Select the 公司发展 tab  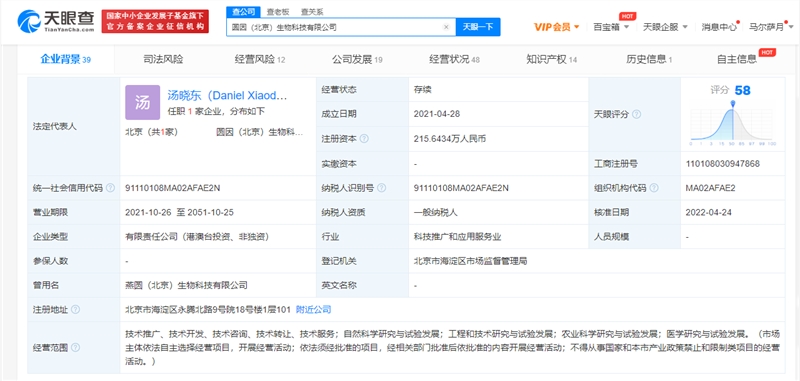357,60
